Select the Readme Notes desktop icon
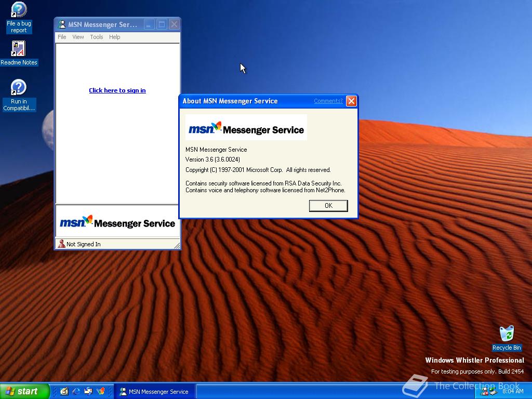This screenshot has width=532, height=399. tap(19, 53)
